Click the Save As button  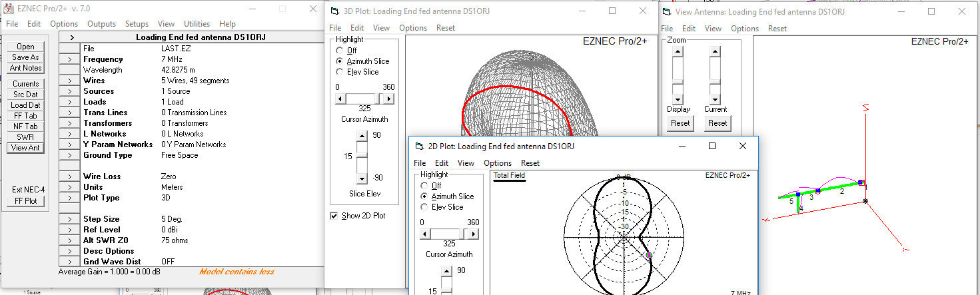pyautogui.click(x=26, y=57)
